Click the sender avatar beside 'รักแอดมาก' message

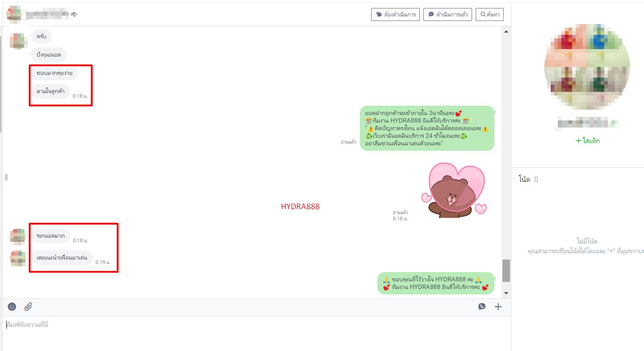tap(18, 236)
